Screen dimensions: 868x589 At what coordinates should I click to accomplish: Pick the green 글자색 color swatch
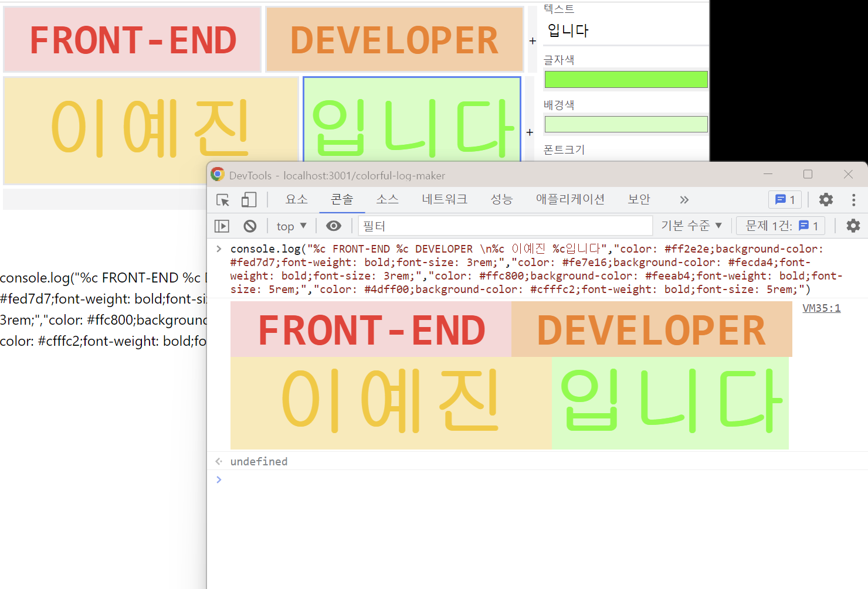[625, 79]
